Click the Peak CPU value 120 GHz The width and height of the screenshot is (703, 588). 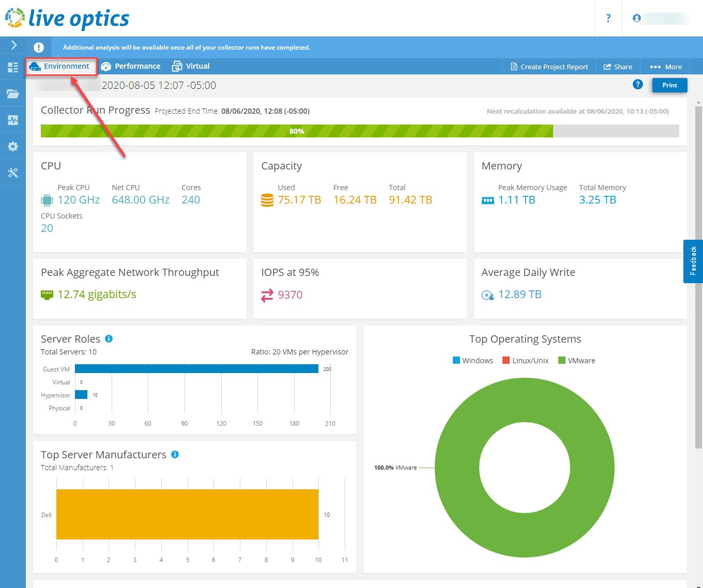(x=79, y=200)
